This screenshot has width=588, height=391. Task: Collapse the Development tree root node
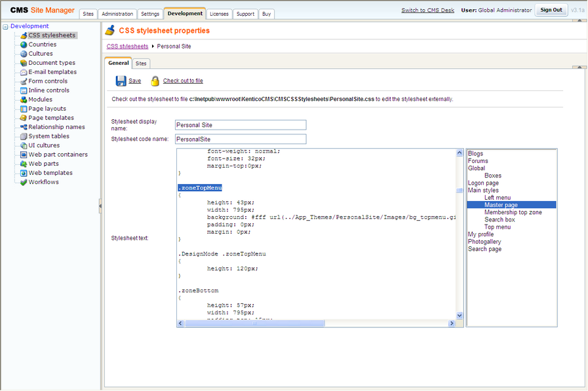(x=5, y=27)
